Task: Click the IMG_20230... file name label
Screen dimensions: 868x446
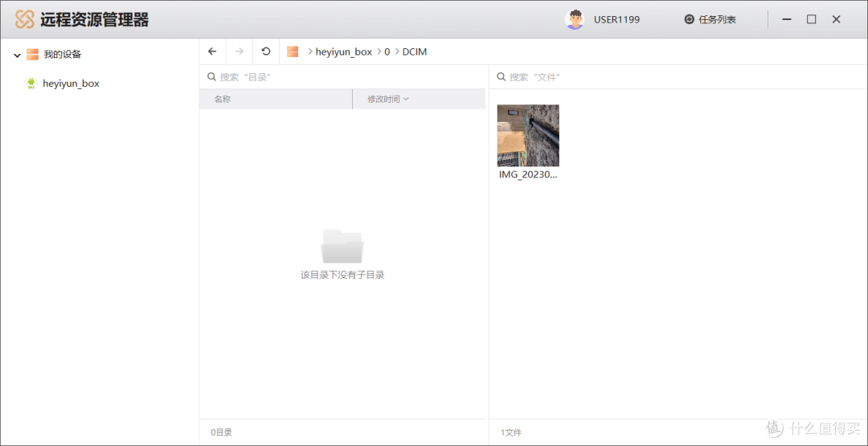Action: coord(528,174)
